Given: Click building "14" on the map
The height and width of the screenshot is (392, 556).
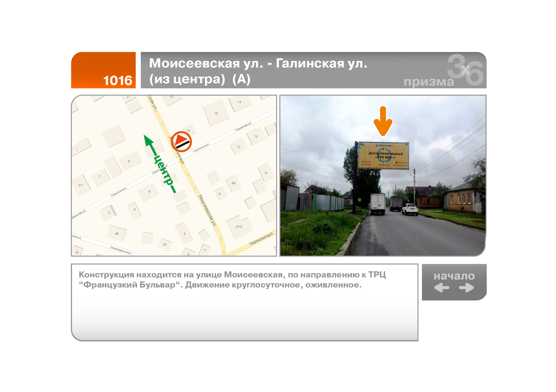Looking at the screenshot, I should 256,136.
